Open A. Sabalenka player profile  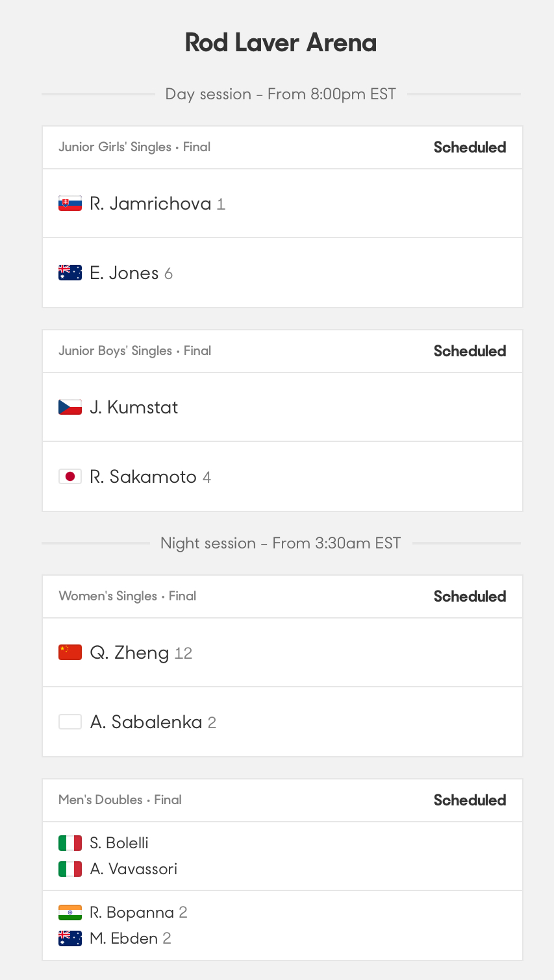(146, 722)
